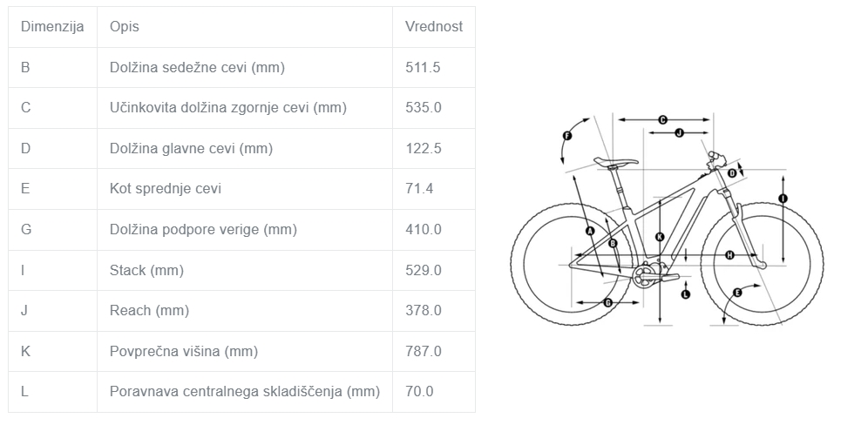Select the I stack marker on diagram
Image resolution: width=868 pixels, height=425 pixels.
(x=783, y=199)
